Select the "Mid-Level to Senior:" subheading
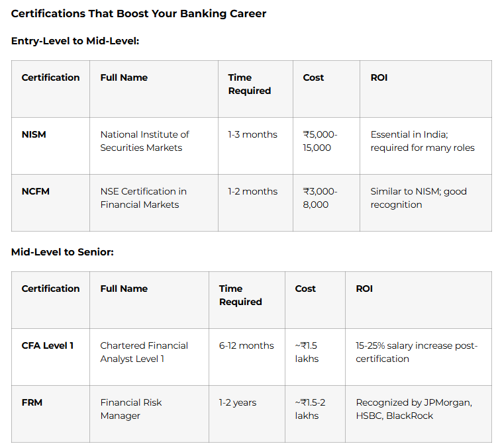Viewport: 496px width, 448px height. click(62, 252)
